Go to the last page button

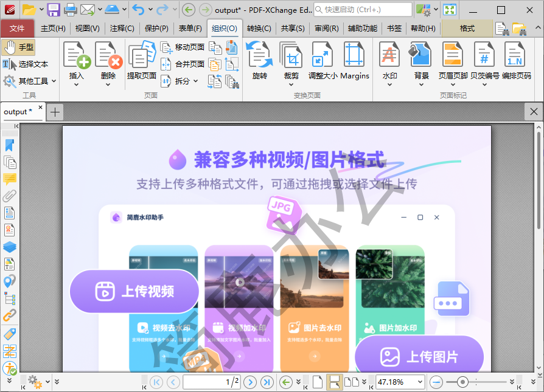click(x=267, y=382)
